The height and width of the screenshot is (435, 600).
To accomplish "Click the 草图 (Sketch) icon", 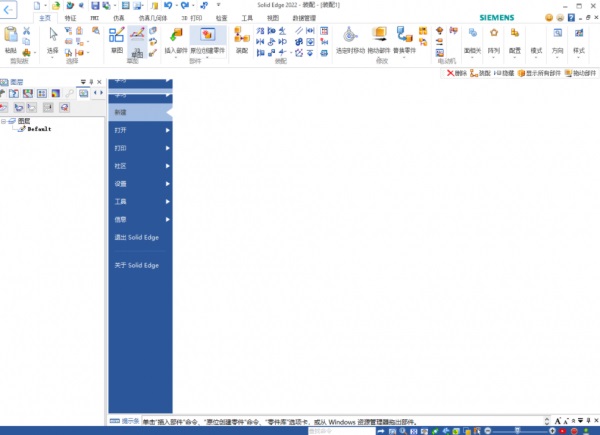I will click(116, 36).
